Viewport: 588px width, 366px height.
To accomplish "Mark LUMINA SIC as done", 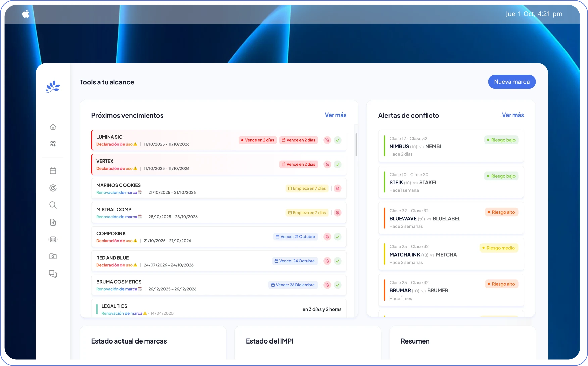I will tap(338, 140).
